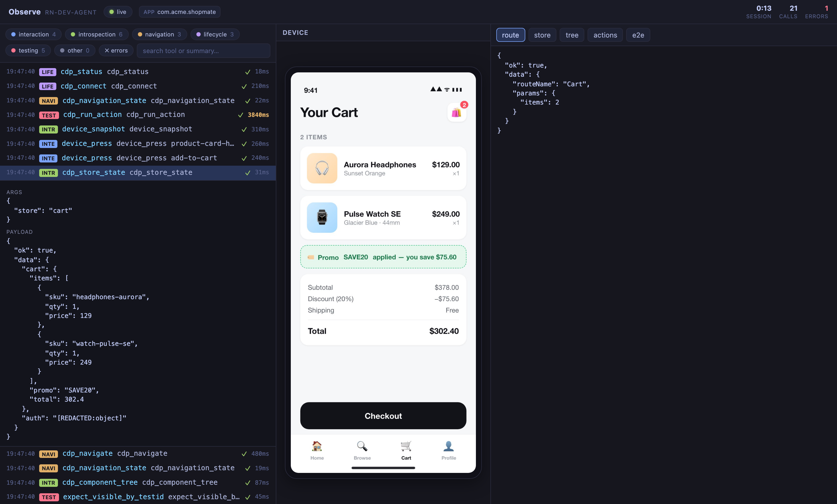This screenshot has width=837, height=504.
Task: Click the "routeName": "Cart" line
Action: 551,84
